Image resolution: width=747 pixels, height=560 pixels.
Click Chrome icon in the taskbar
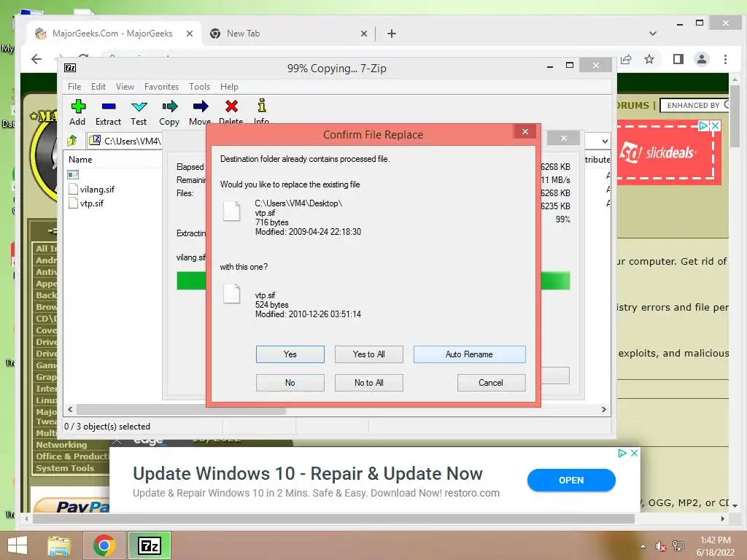pos(104,545)
